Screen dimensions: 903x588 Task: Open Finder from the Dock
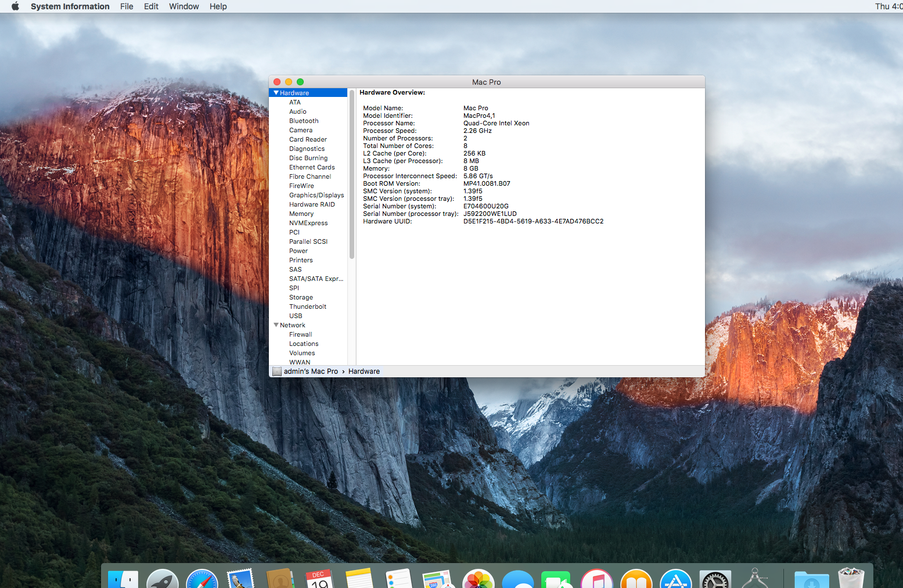coord(123,579)
